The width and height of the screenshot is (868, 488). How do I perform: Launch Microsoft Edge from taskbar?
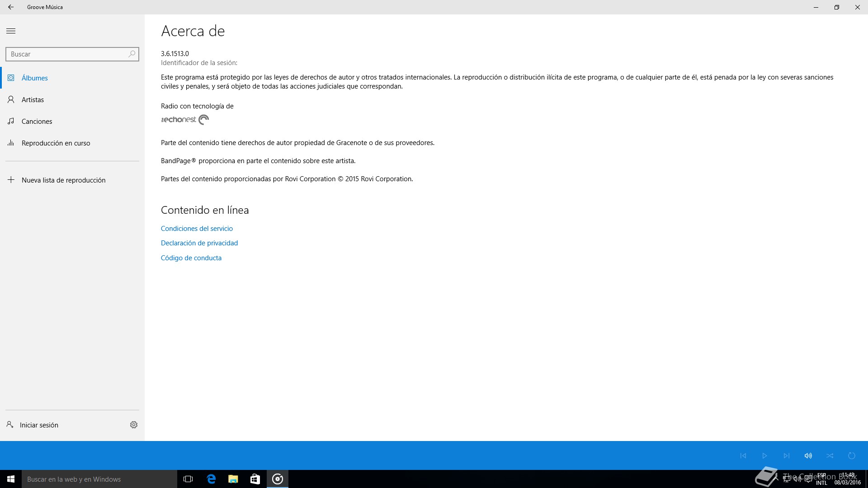211,479
